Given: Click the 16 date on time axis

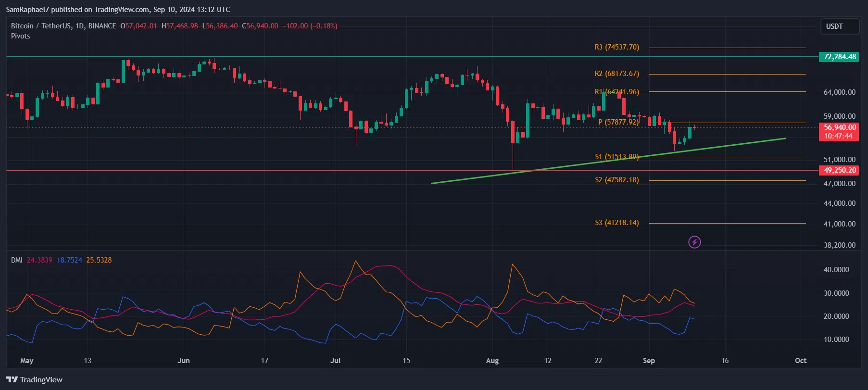Looking at the screenshot, I should tap(725, 360).
